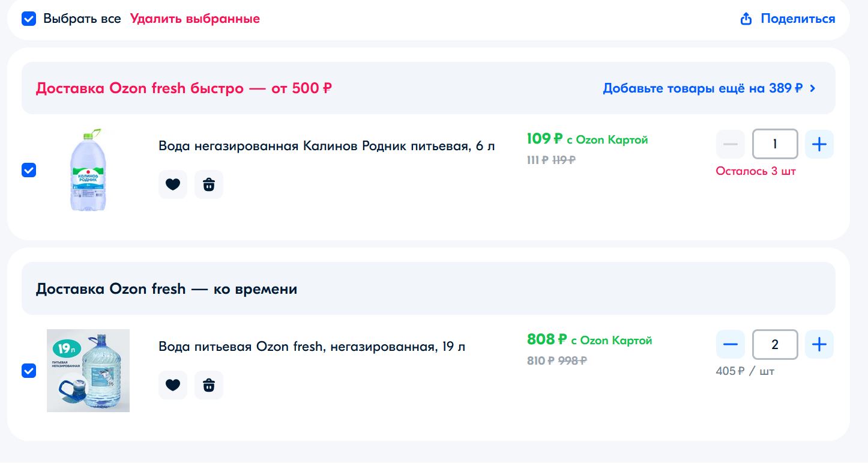This screenshot has height=468, width=868.
Task: Uncheck the Kalinov Rodnik water item
Action: coord(29,170)
